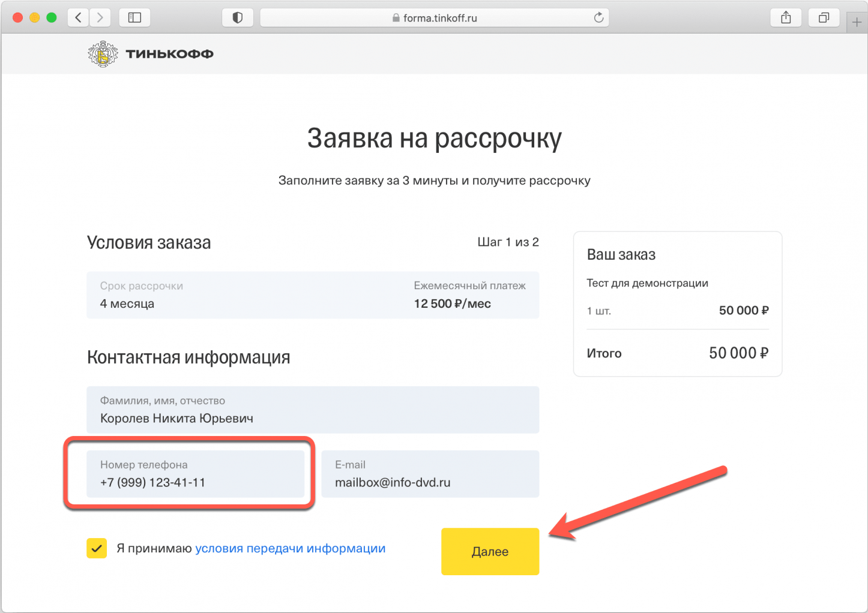Open the privacy shield report icon
The image size is (868, 613).
pos(238,18)
